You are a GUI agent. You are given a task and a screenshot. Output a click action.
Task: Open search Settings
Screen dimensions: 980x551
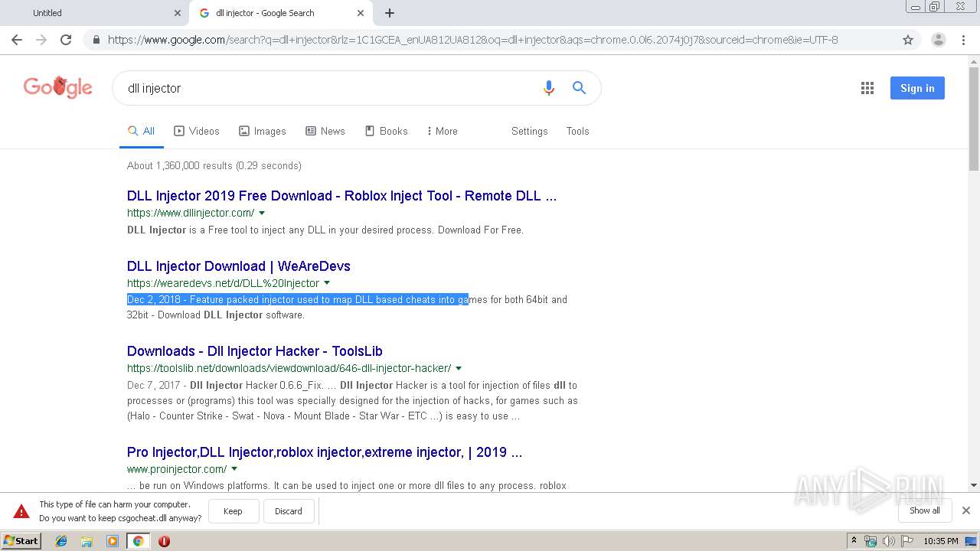pyautogui.click(x=530, y=131)
